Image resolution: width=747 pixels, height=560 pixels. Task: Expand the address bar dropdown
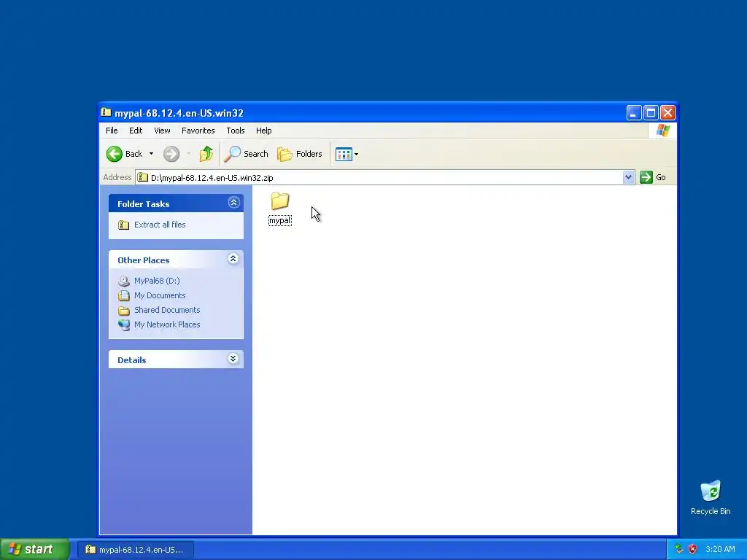[628, 177]
